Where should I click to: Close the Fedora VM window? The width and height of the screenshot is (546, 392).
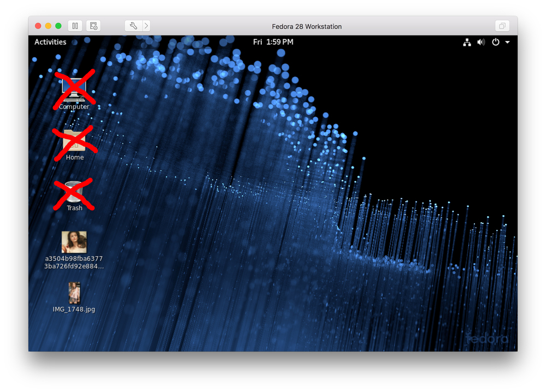38,26
